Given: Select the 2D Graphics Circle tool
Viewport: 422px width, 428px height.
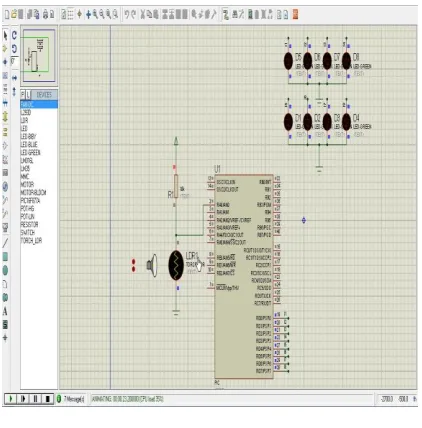Looking at the screenshot, I should click(5, 270).
